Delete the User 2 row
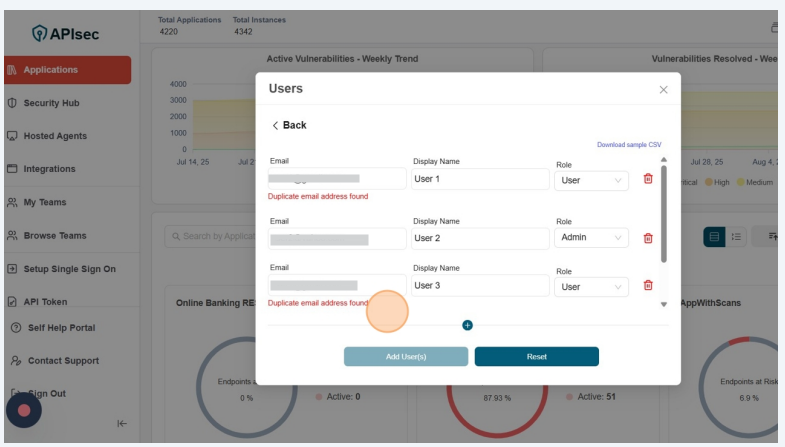 [x=648, y=238]
